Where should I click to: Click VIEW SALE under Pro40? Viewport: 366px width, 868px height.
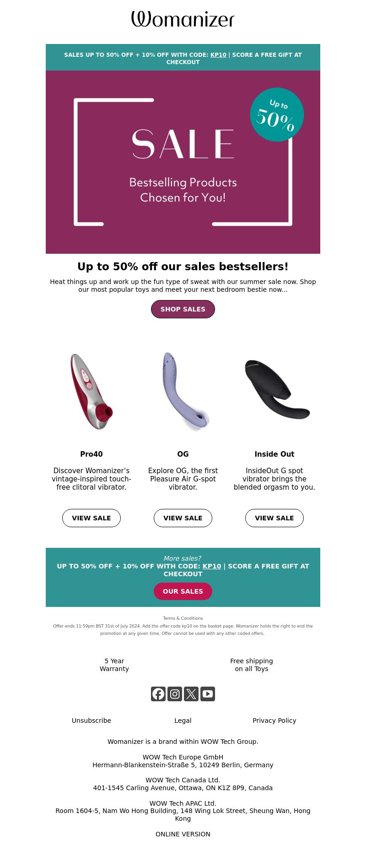click(91, 518)
